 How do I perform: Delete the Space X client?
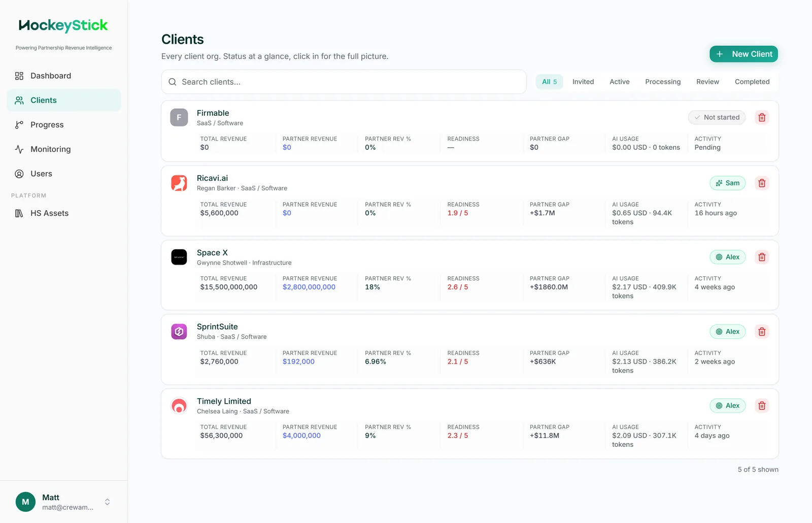pyautogui.click(x=762, y=257)
